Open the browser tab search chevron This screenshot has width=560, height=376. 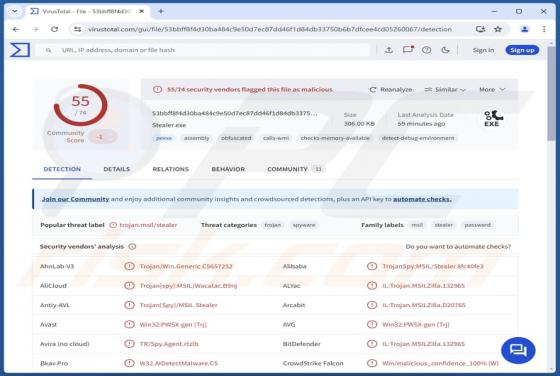coord(15,11)
